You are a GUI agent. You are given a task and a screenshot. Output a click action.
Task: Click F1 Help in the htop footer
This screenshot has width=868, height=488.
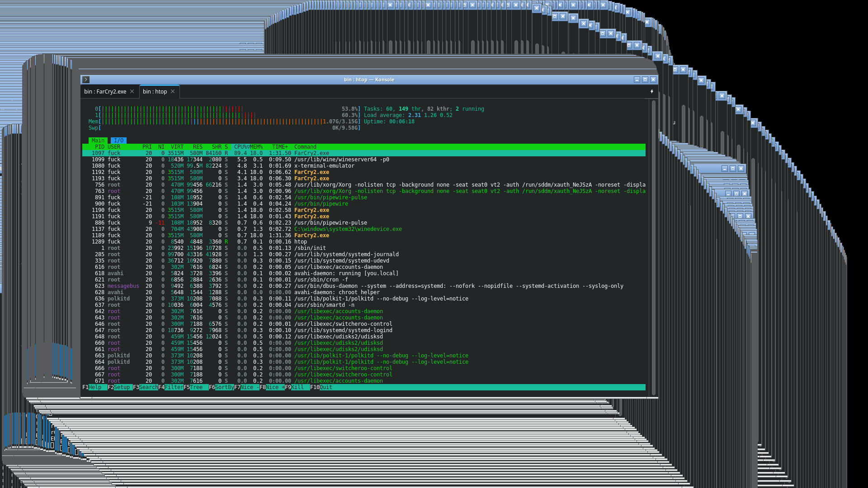95,387
